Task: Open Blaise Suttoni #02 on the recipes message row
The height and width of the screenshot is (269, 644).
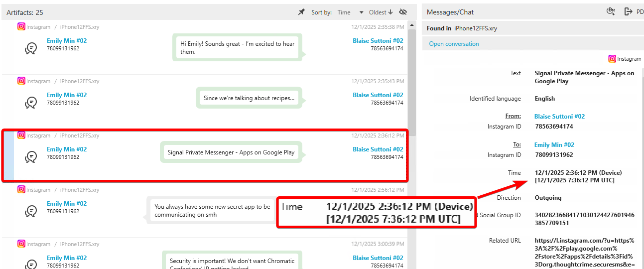Action: (x=378, y=95)
